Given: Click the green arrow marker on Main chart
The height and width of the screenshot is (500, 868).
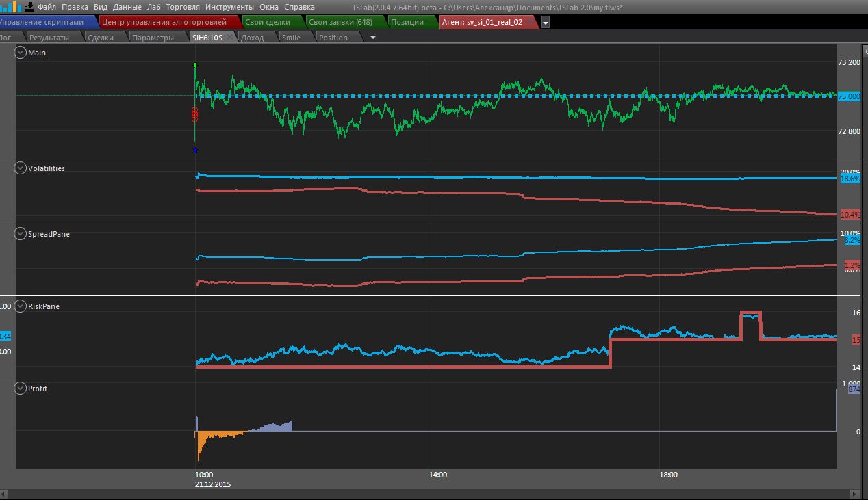Looking at the screenshot, I should pos(196,66).
